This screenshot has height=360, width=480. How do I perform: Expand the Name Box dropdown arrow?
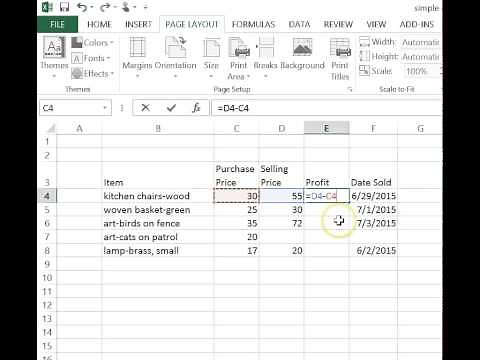pos(105,108)
